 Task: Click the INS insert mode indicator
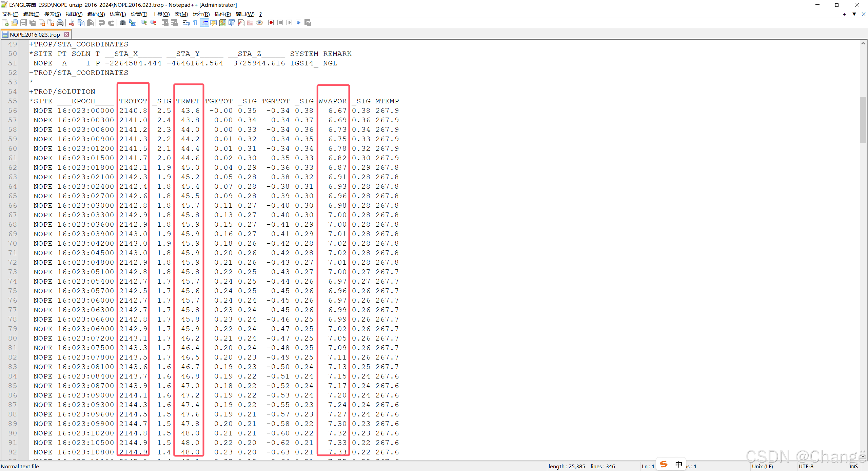pos(853,466)
